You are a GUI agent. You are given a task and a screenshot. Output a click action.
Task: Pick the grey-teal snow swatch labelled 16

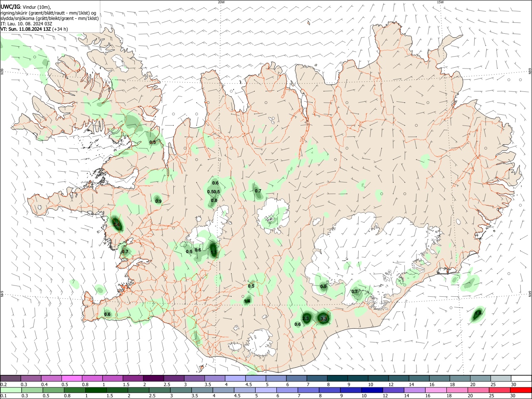439,378
